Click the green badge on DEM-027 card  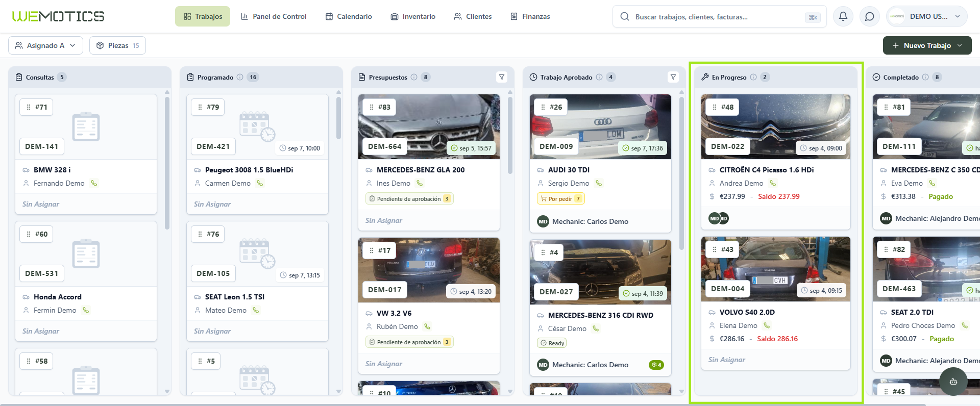(656, 365)
